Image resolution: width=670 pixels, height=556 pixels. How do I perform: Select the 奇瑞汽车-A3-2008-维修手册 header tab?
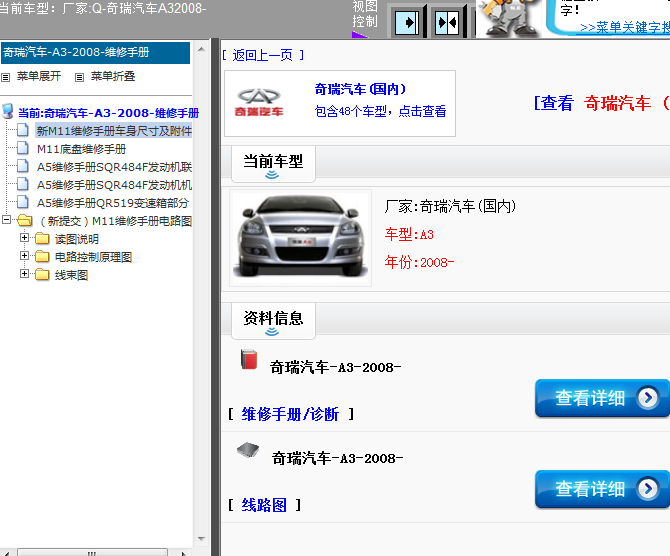click(95, 53)
